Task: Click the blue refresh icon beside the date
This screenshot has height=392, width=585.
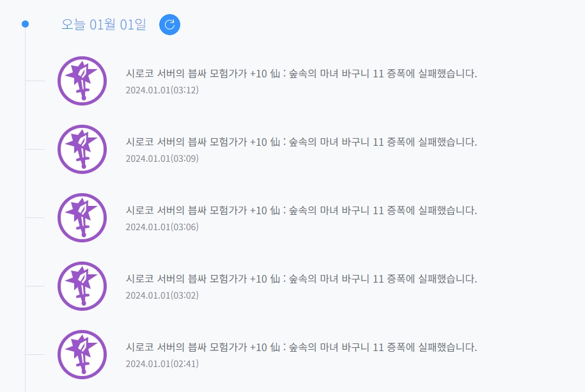Action: (169, 24)
